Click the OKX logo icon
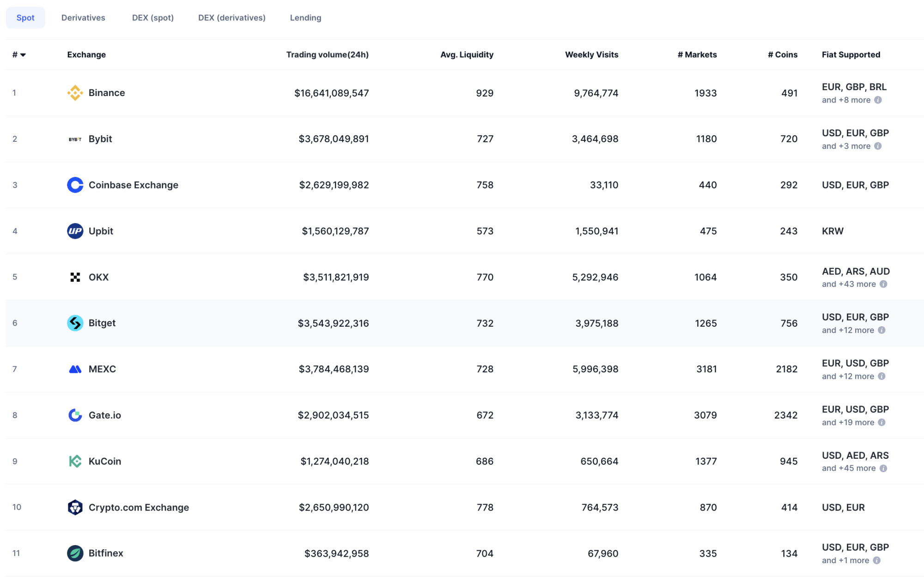This screenshot has width=924, height=577. [x=75, y=277]
